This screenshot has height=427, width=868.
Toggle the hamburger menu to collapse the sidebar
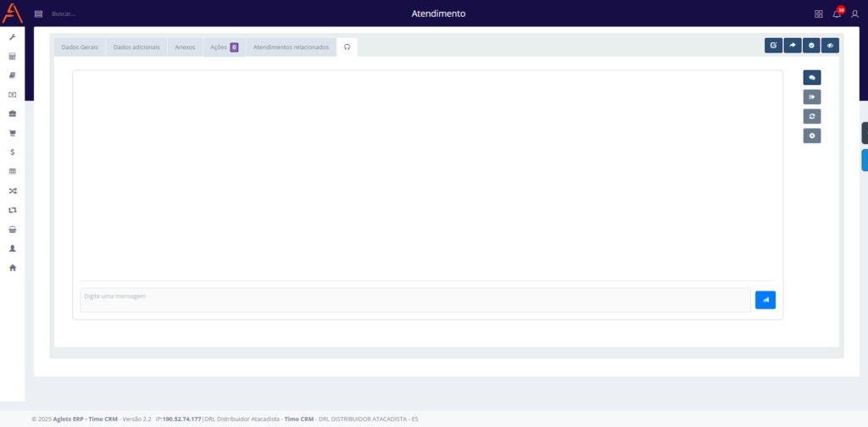tap(38, 14)
